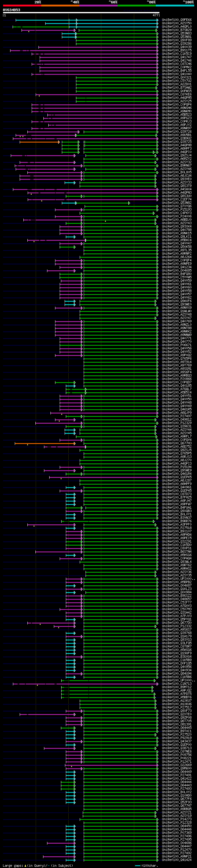Select hit label UniRef100_O81391
The width and height of the screenshot is (197, 868).
(x=177, y=724)
